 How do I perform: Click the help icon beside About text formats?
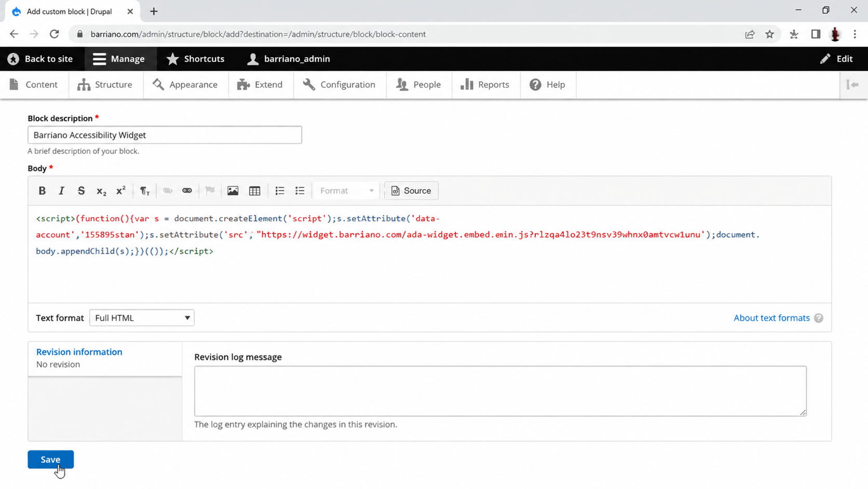(819, 318)
